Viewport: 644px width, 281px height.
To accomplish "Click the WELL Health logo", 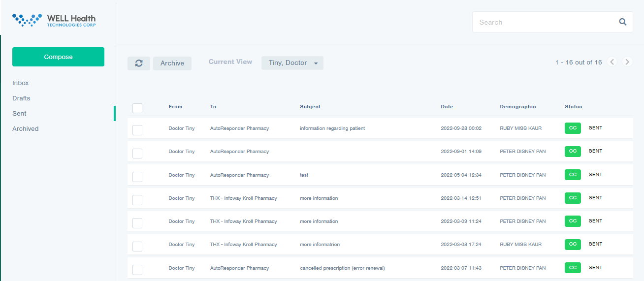I will [x=54, y=20].
